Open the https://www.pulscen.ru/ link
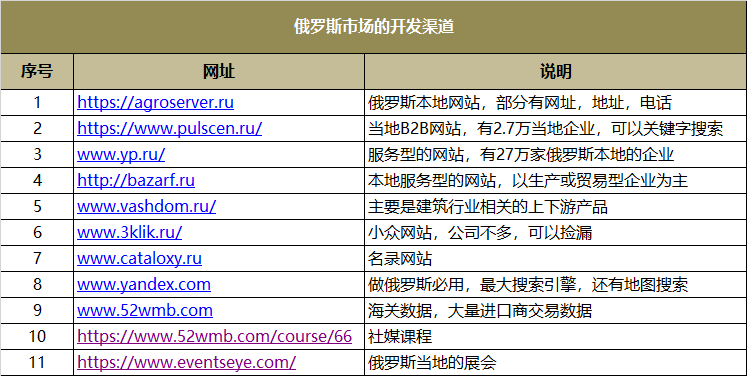The width and height of the screenshot is (747, 376). tap(170, 129)
